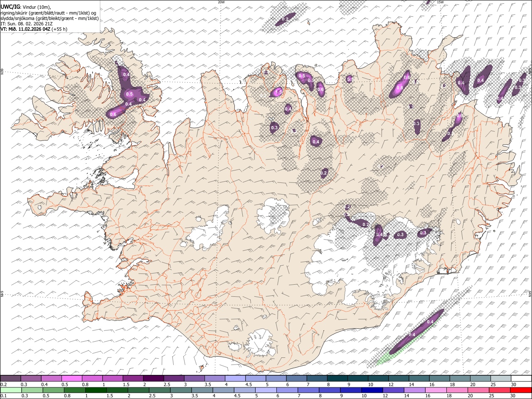Click the upper legend swatch labeled 20

pos(480,378)
